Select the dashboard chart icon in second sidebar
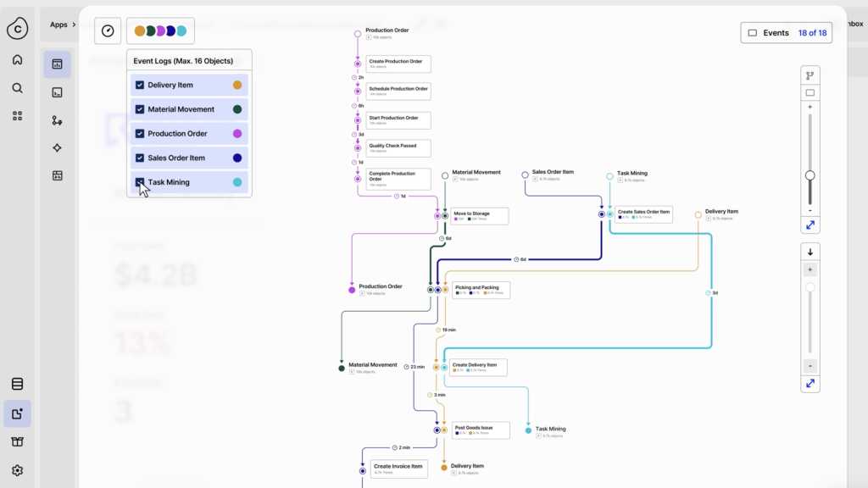The width and height of the screenshot is (868, 488). click(x=57, y=64)
